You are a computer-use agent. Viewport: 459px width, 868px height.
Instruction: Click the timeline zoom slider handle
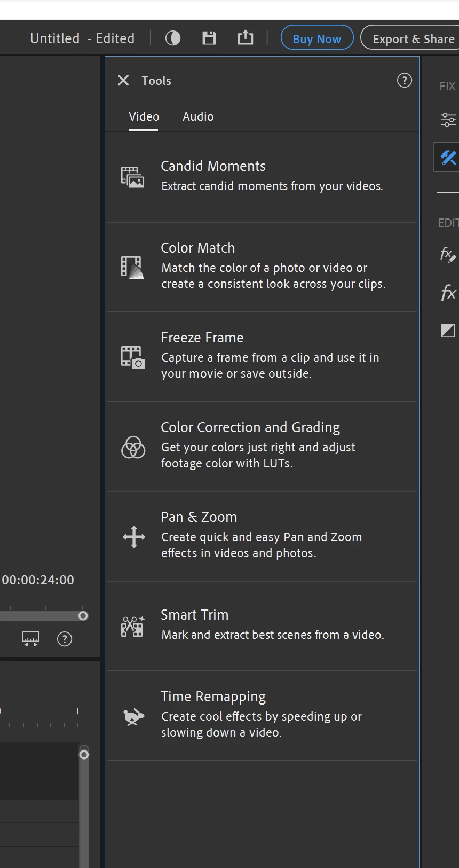[83, 616]
